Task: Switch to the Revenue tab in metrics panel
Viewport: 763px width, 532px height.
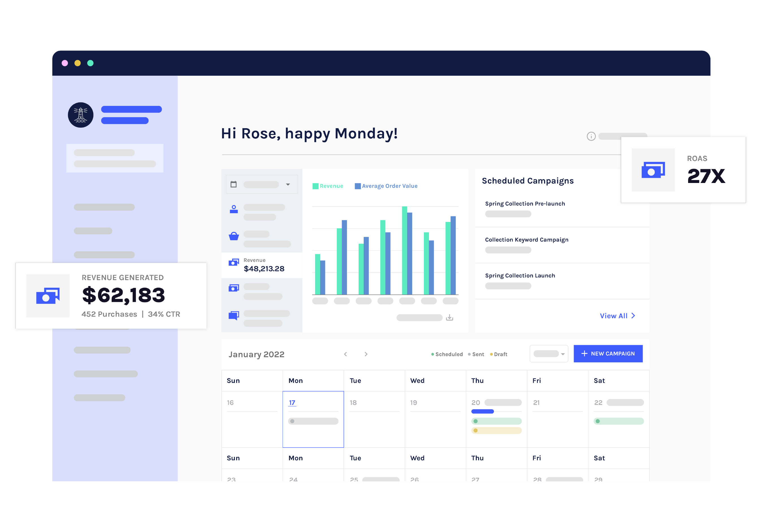Action: click(262, 265)
